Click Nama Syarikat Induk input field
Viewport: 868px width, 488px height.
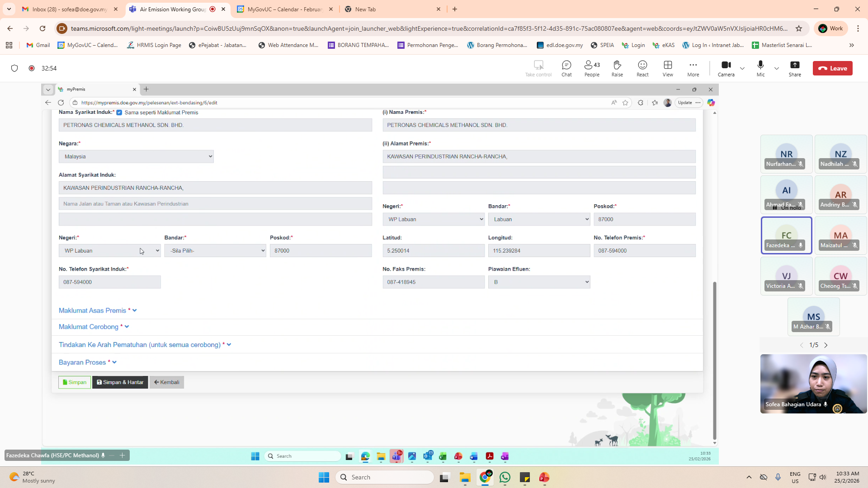click(x=215, y=125)
